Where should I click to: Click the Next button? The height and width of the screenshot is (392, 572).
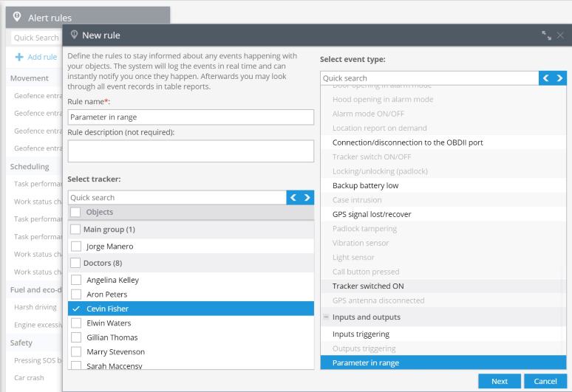tap(500, 381)
